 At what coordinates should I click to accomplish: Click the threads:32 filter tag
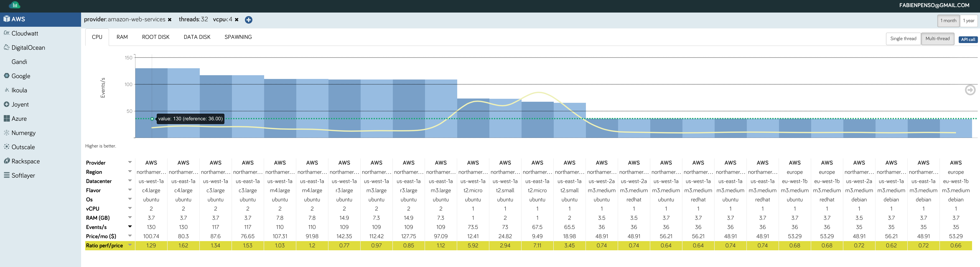coord(193,19)
